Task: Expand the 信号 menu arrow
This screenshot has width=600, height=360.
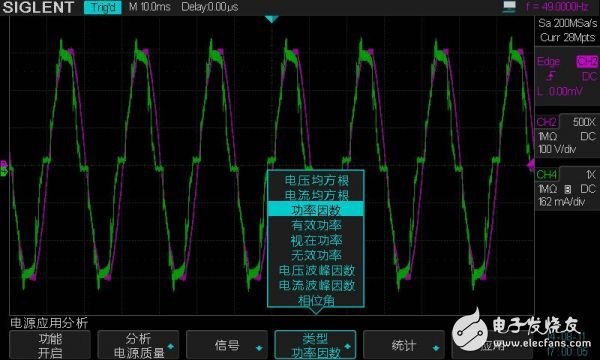Action: pyautogui.click(x=259, y=348)
